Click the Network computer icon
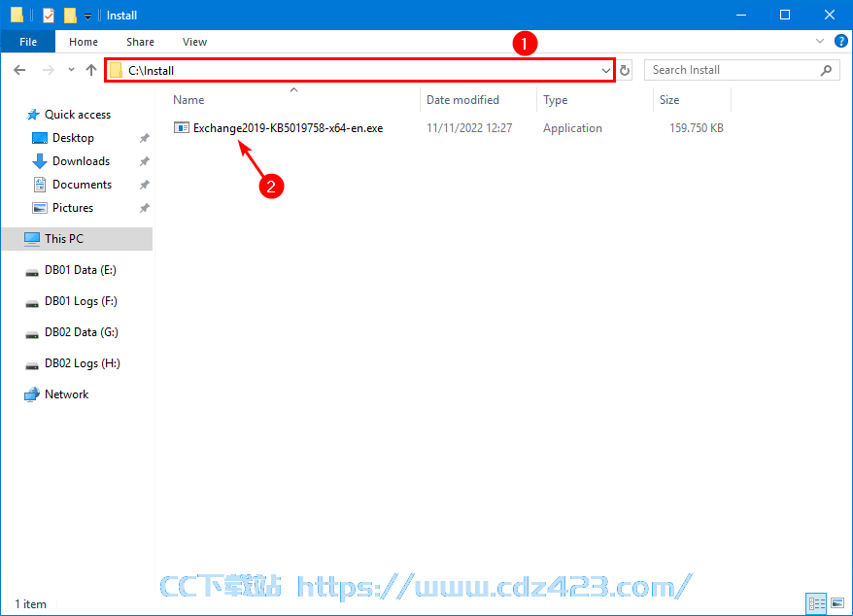 pos(32,394)
